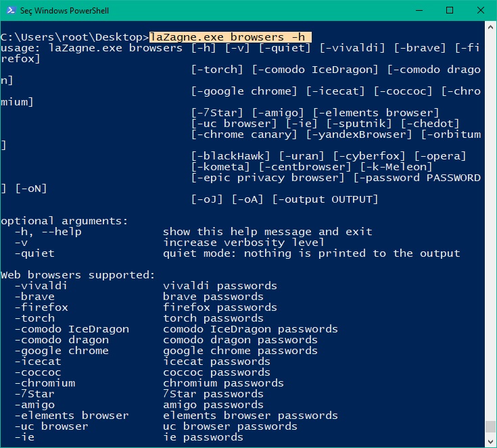The height and width of the screenshot is (448, 497).
Task: Click the PowerShell icon in title bar
Action: (x=11, y=10)
